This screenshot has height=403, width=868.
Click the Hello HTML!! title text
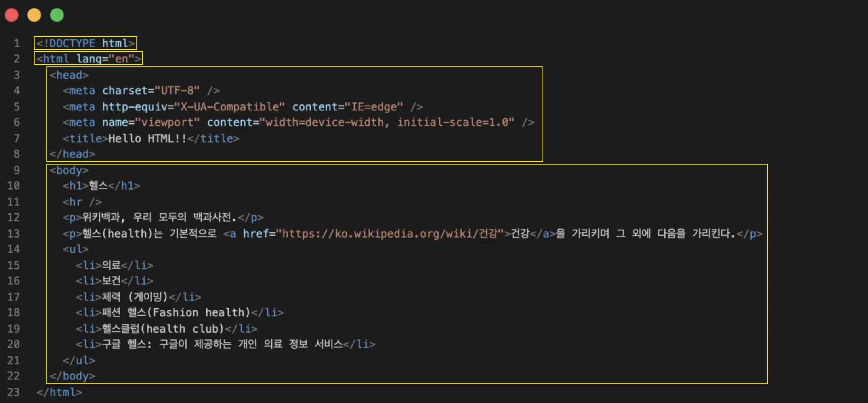[x=147, y=138]
